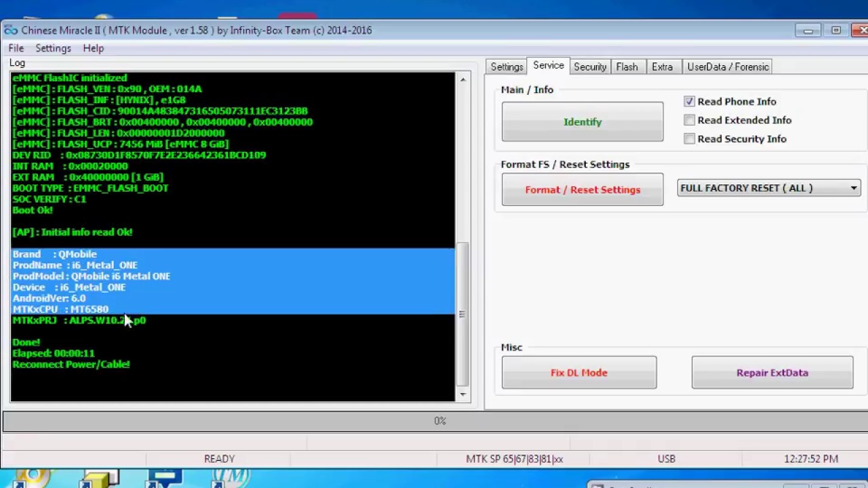The height and width of the screenshot is (488, 868).
Task: Minimize the Chinese Miracle II window
Action: tap(808, 30)
